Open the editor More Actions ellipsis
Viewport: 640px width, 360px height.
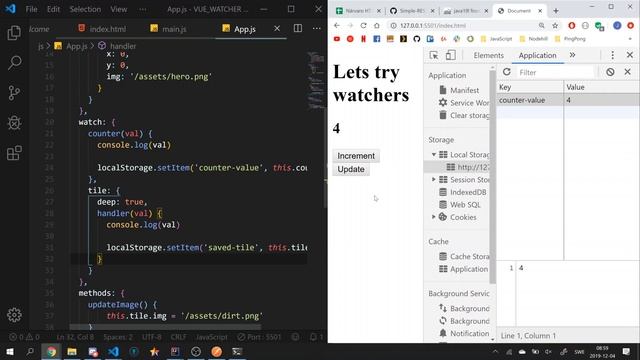click(x=317, y=29)
